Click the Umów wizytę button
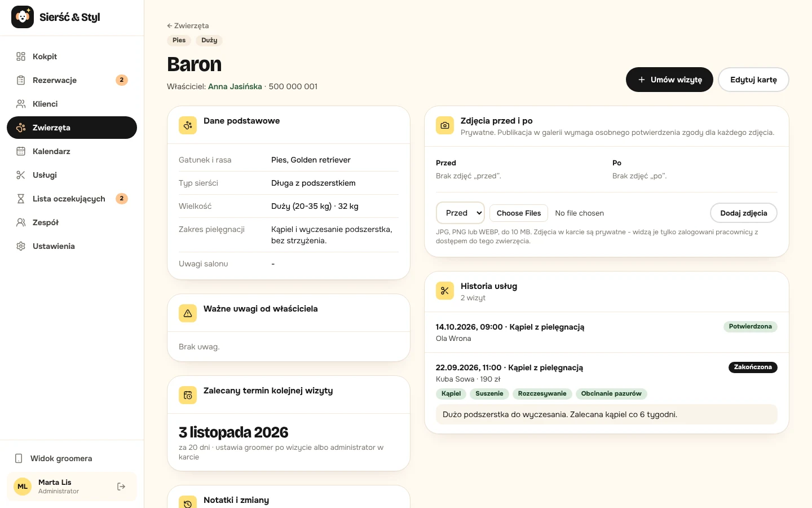Screen dimensions: 812x508 669,80
